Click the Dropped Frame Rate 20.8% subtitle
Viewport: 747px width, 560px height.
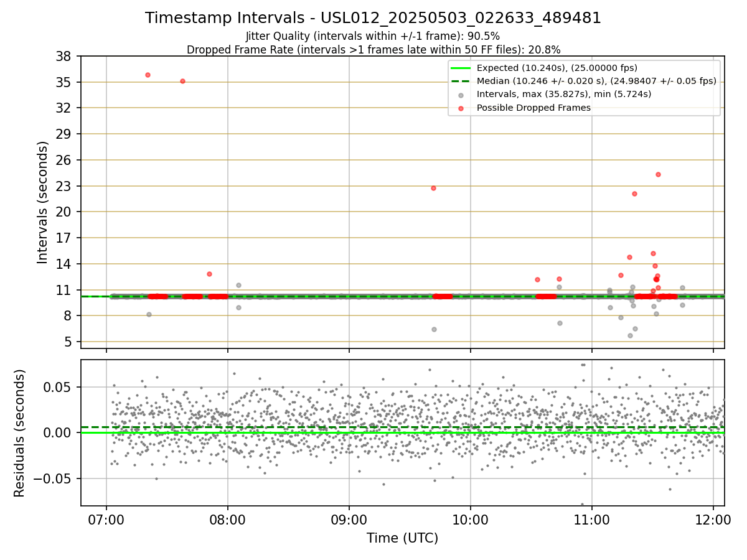click(x=374, y=49)
